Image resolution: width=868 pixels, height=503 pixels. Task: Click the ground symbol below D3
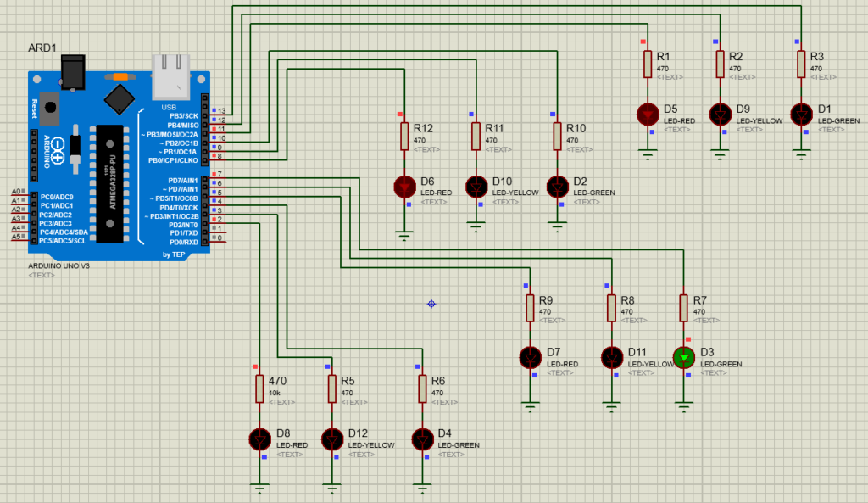click(x=684, y=408)
